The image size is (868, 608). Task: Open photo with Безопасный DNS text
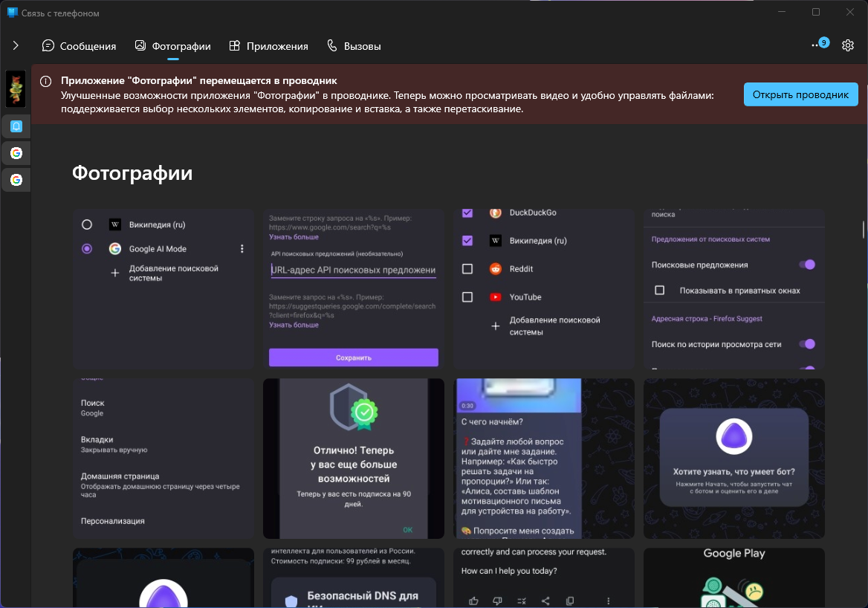click(354, 578)
